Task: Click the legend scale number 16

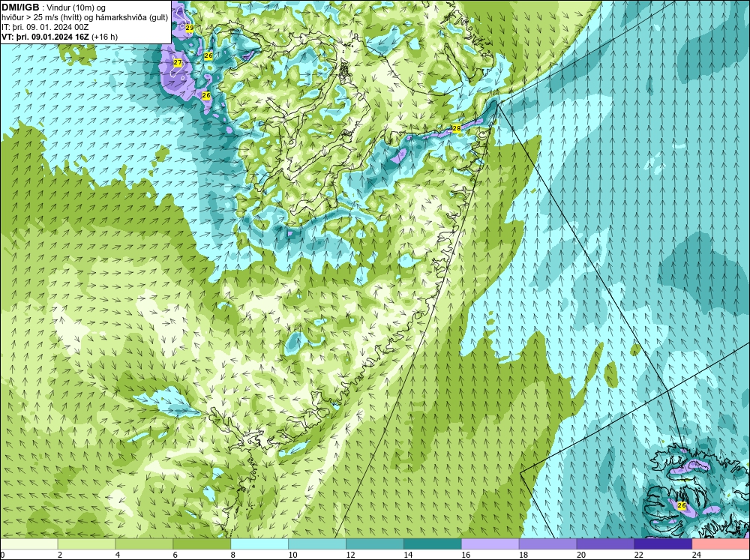Action: click(466, 555)
